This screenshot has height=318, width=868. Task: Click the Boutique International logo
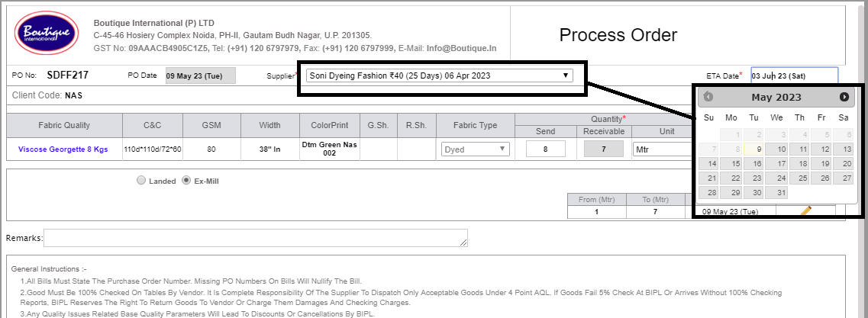47,33
